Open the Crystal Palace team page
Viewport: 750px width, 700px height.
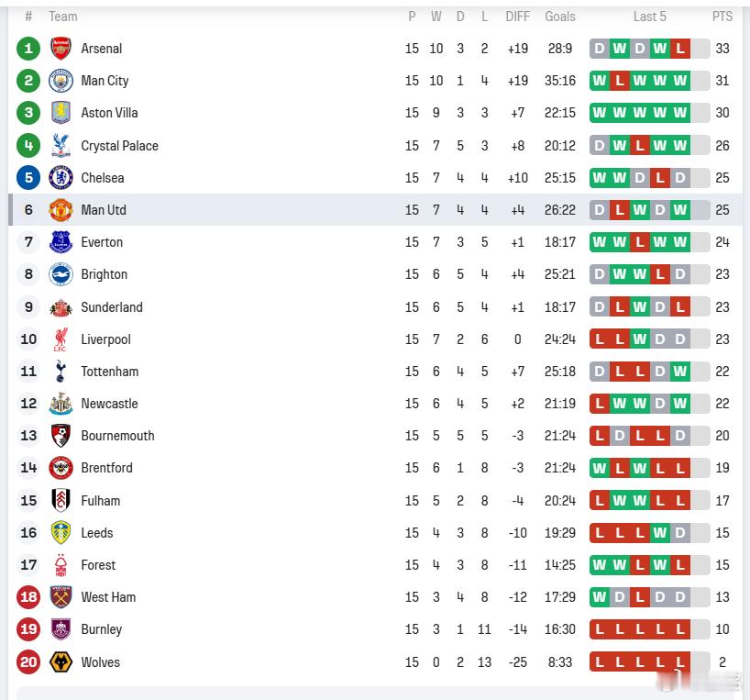pyautogui.click(x=119, y=146)
